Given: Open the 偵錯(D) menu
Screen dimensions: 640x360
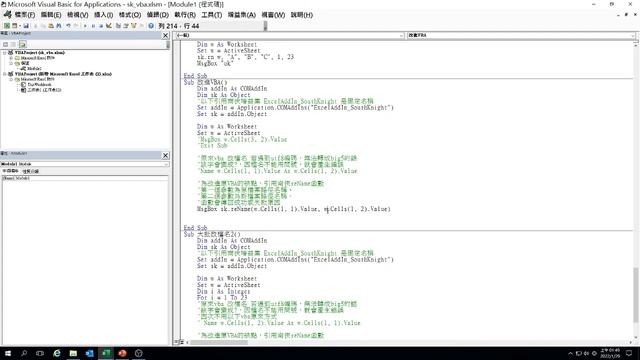Looking at the screenshot, I should click(158, 15).
